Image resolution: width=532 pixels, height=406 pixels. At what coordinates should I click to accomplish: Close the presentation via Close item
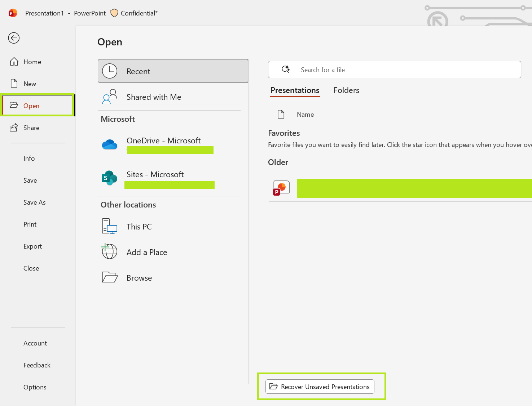pyautogui.click(x=38, y=268)
